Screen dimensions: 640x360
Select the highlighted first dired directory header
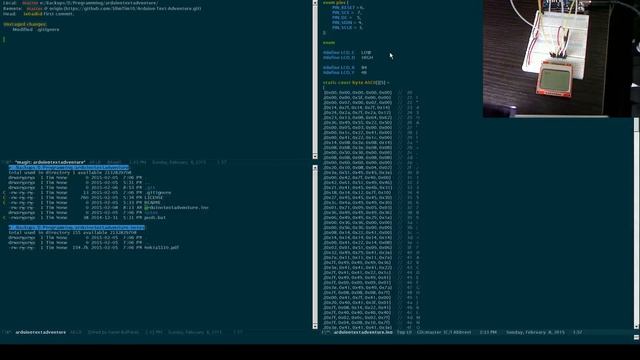[69, 167]
